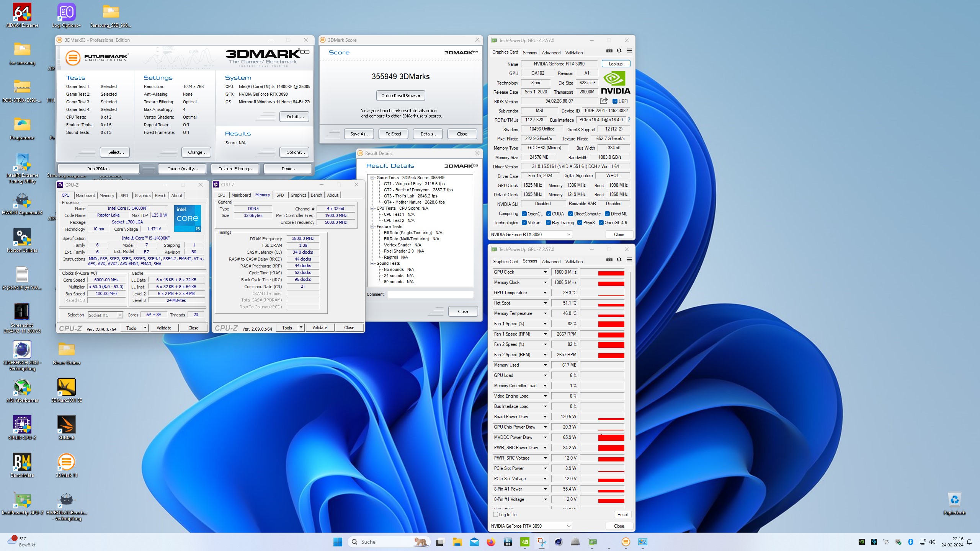
Task: Launch HWBOT Aquamark3 desktop icon
Action: (x=22, y=204)
